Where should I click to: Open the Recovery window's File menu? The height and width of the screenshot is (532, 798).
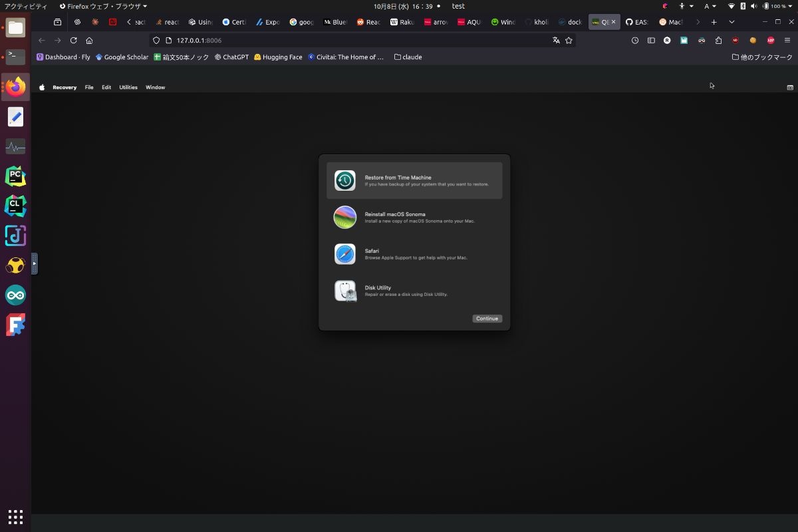(89, 87)
